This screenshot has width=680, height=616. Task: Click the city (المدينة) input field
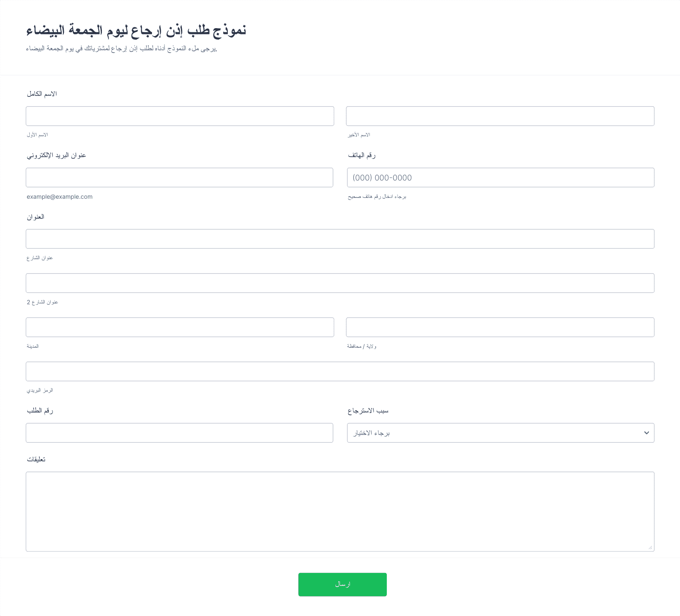coord(180,327)
